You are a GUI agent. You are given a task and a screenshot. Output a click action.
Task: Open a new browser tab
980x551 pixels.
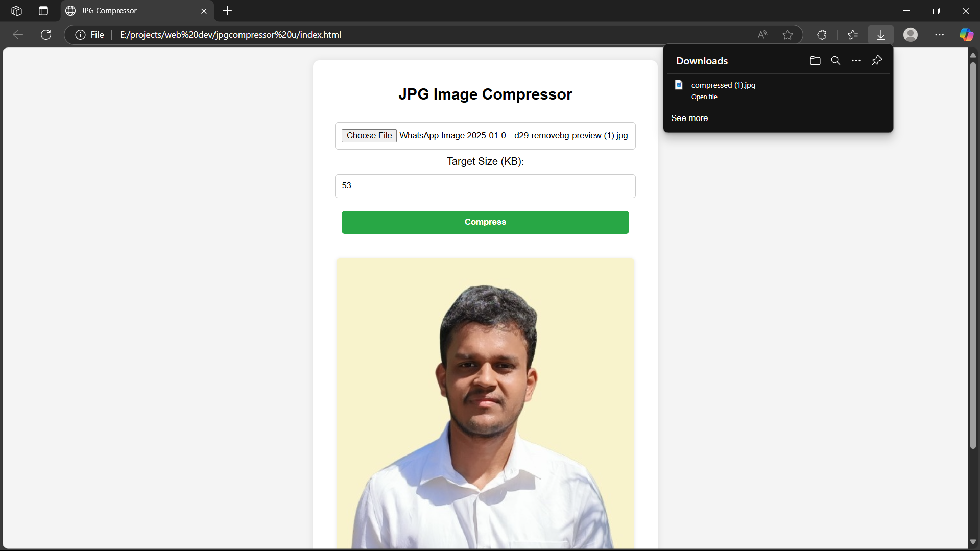228,11
